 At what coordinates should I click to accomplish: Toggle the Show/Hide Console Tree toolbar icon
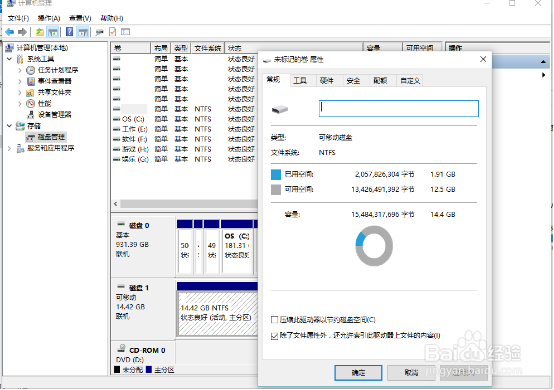[53, 32]
